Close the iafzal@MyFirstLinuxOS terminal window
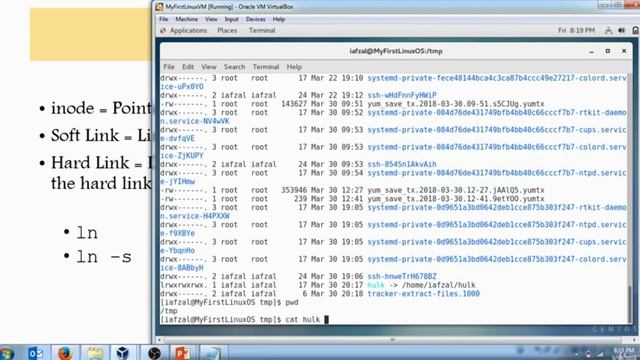Screen dimensions: 640x360 coord(624,51)
